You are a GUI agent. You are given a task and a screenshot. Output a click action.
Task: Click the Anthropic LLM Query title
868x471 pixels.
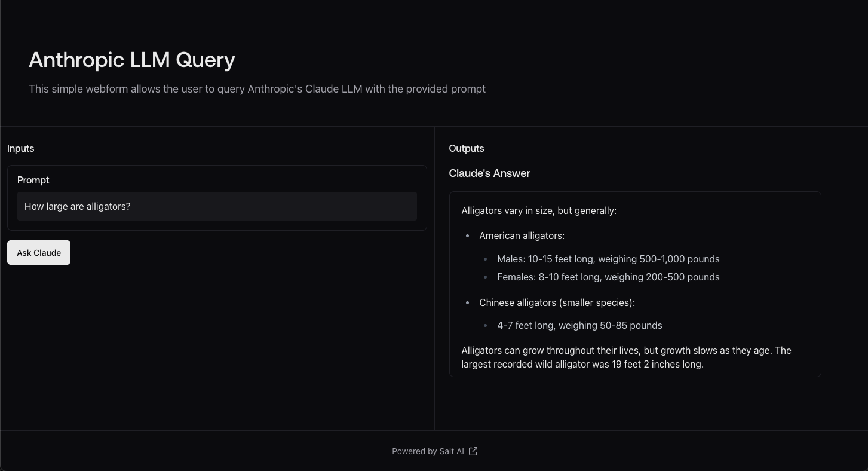point(131,60)
